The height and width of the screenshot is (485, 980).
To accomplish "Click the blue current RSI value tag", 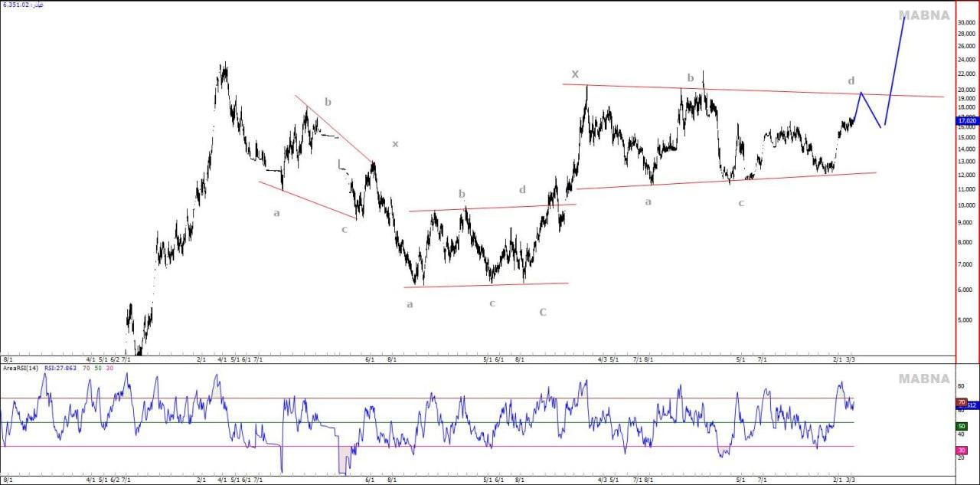I will tap(972, 405).
